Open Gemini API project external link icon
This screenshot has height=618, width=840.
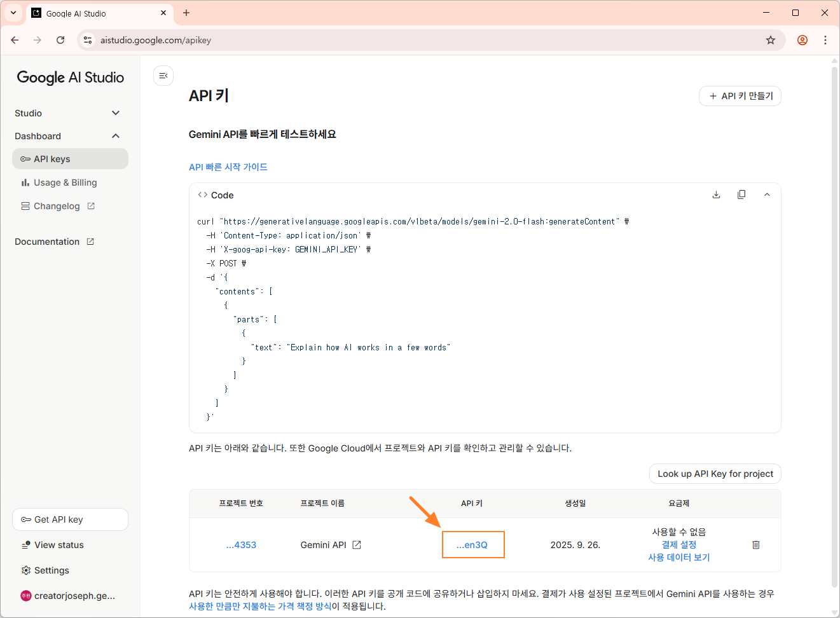click(x=357, y=545)
